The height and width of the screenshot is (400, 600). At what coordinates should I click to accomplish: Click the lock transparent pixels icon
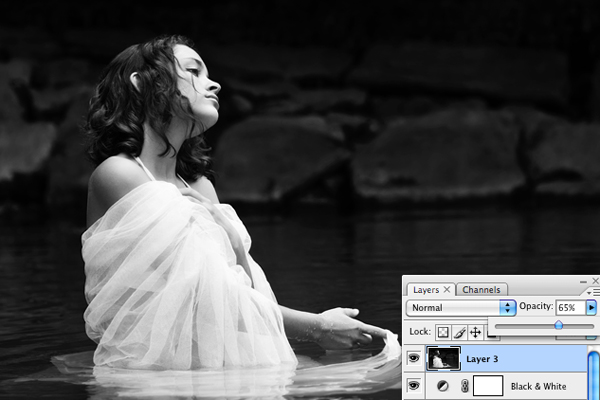point(443,332)
